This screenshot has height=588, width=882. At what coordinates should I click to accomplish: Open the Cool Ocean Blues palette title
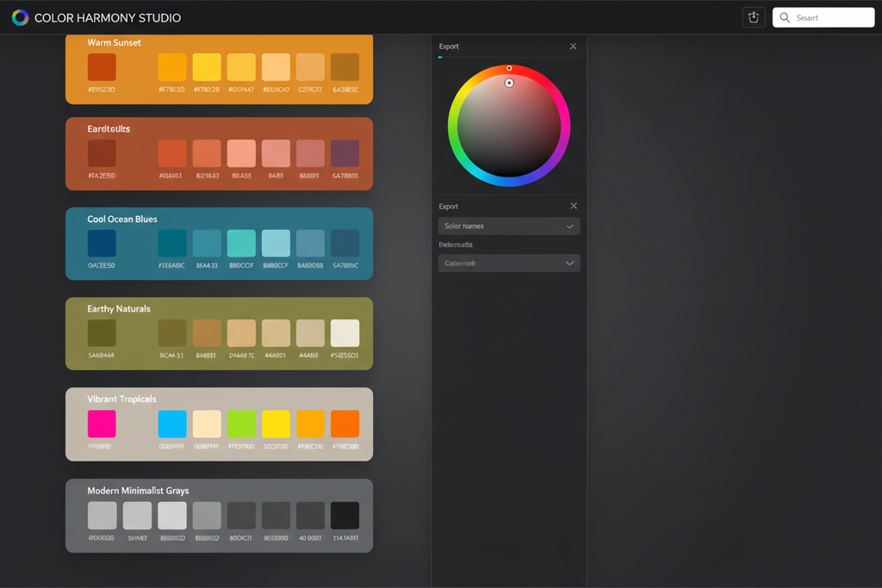coord(122,220)
